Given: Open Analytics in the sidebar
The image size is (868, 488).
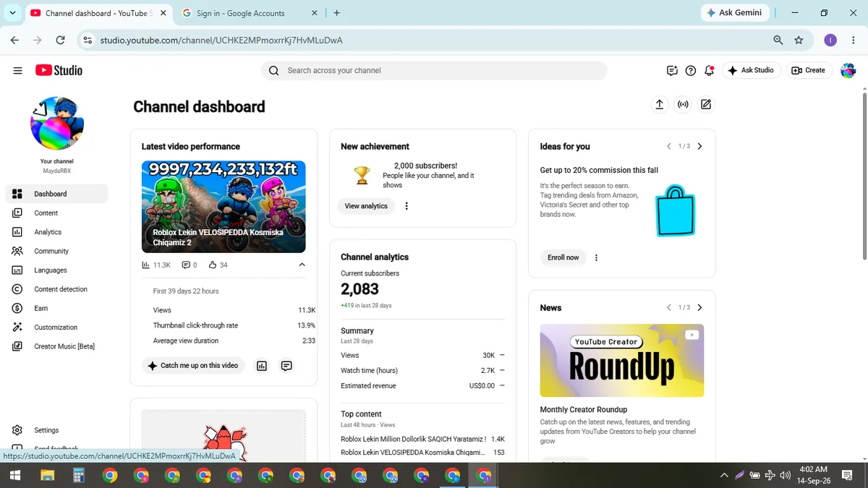Looking at the screenshot, I should click(57, 232).
